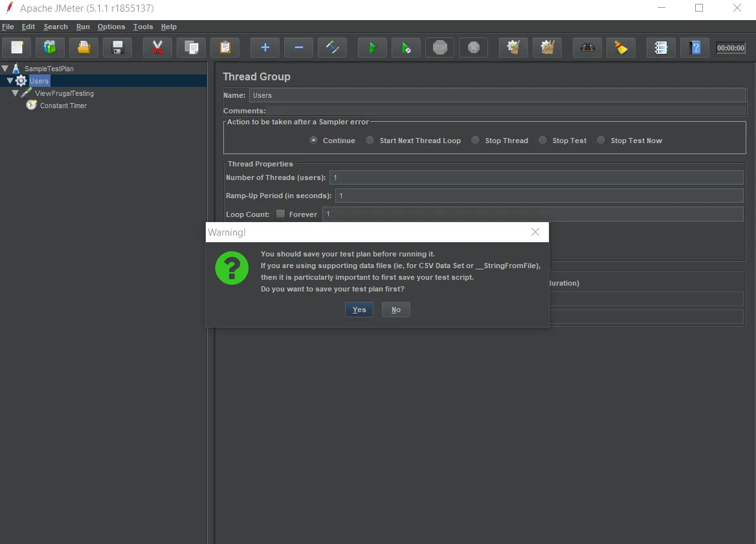Select the SampleTestPlan tree label

pos(49,69)
